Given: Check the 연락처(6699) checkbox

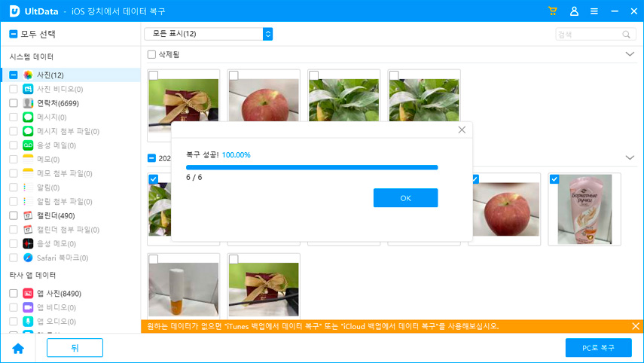Looking at the screenshot, I should 13,103.
